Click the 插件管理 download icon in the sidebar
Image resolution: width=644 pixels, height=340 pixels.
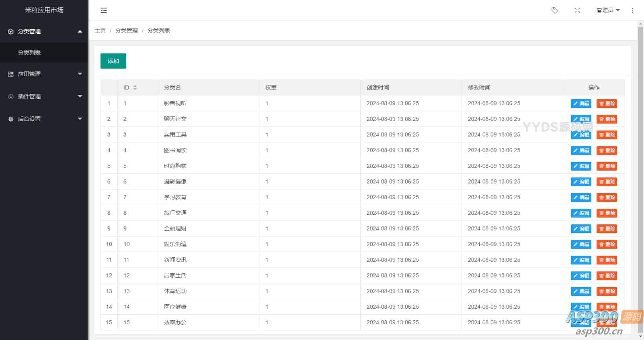pyautogui.click(x=11, y=97)
